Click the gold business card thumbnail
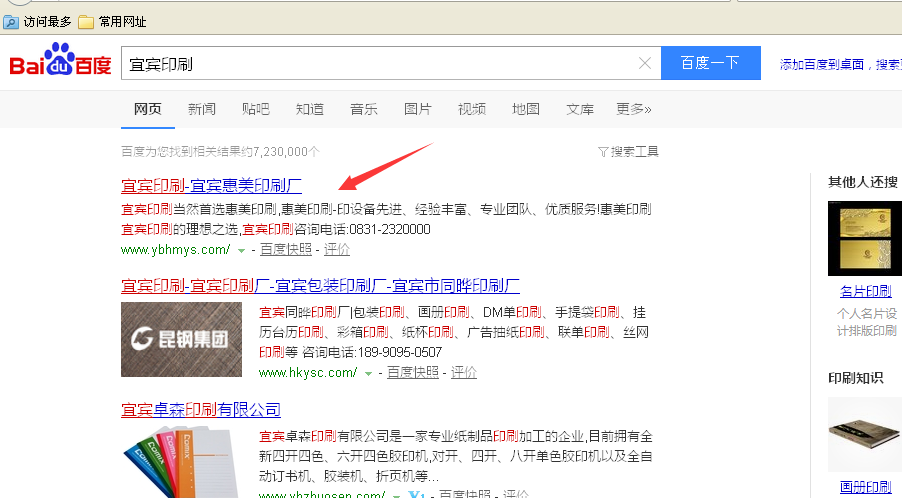 [x=865, y=238]
